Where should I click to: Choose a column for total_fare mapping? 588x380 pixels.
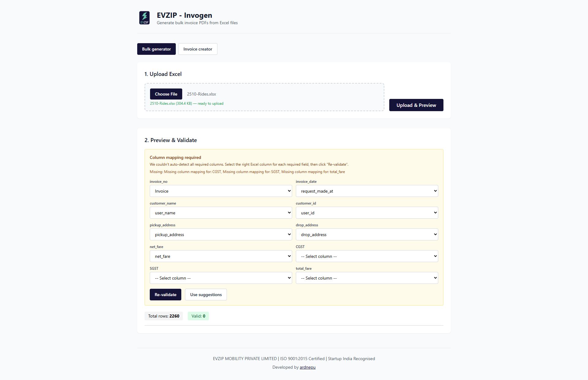point(367,278)
